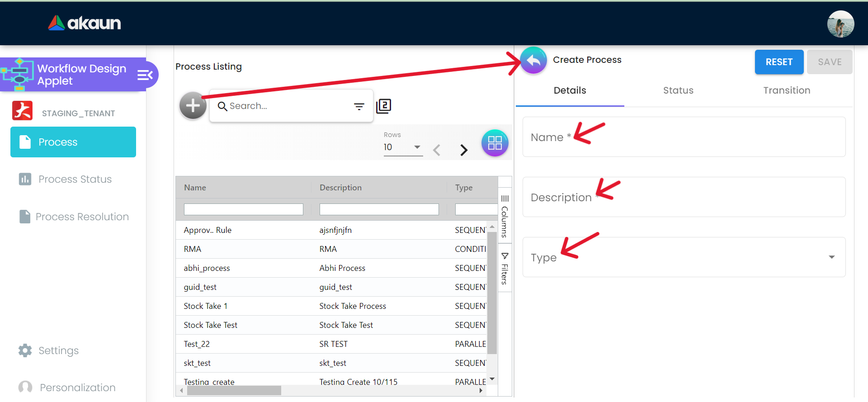
Task: Switch to the grid view icon
Action: [495, 143]
